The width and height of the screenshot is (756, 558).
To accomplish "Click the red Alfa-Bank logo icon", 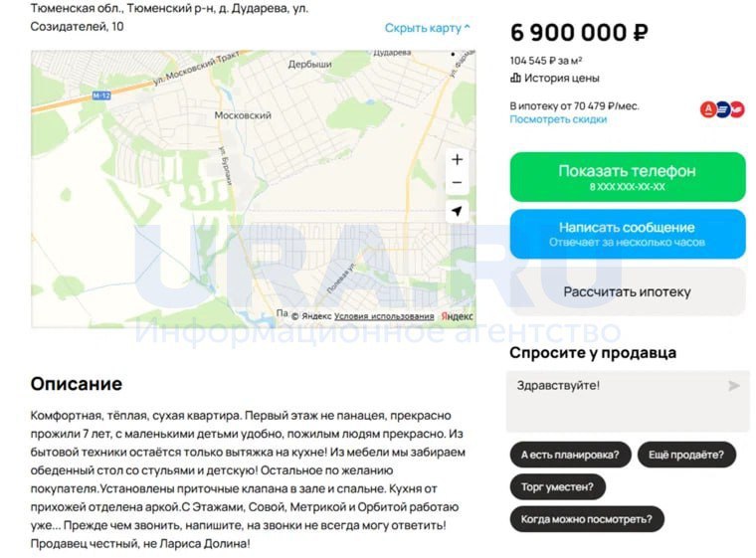I will click(x=708, y=109).
